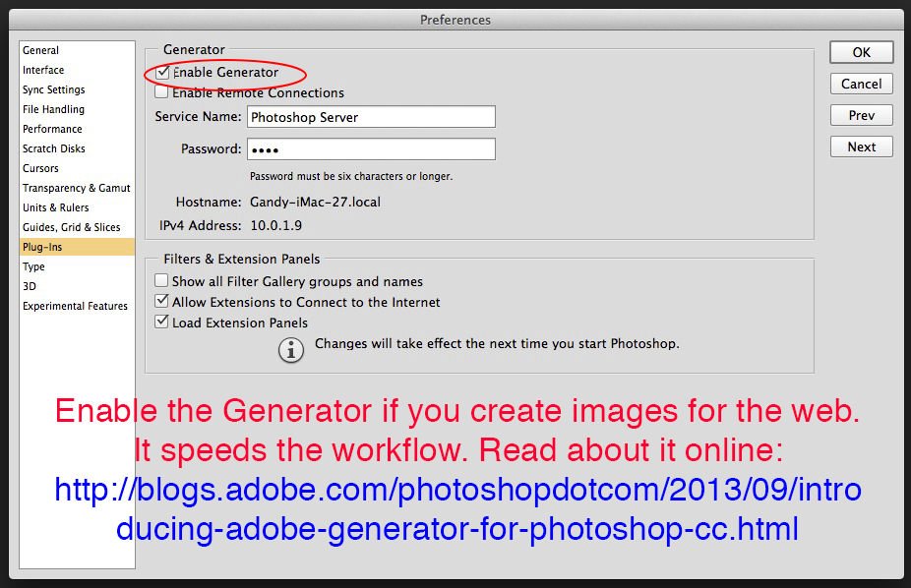The width and height of the screenshot is (911, 588).
Task: Select the Performance category
Action: [77, 130]
